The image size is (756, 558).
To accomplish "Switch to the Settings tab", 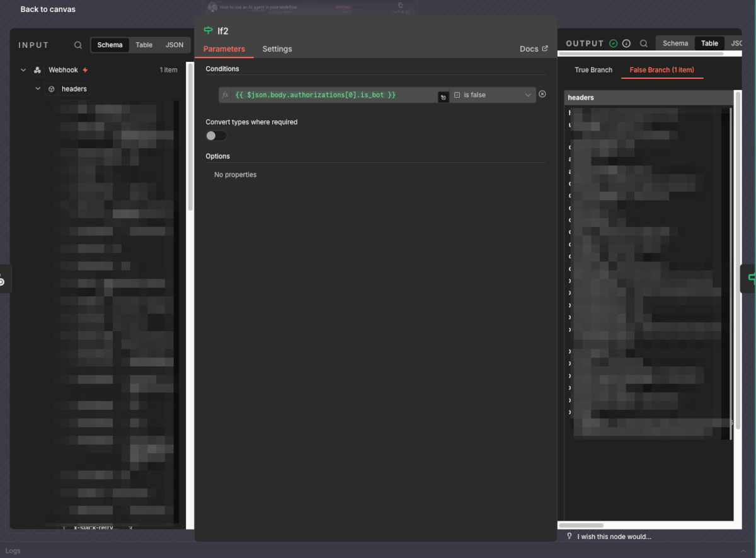I will 277,49.
